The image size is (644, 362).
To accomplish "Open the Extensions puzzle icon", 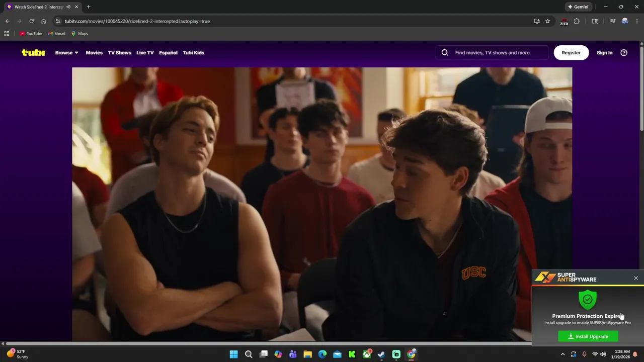I will coord(577,21).
